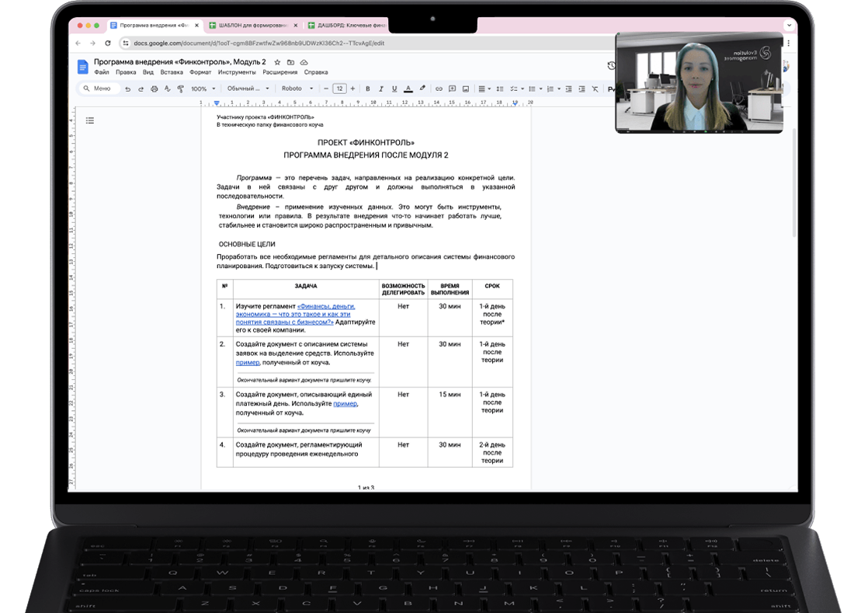
Task: Open the 'Формат' menu
Action: pyautogui.click(x=200, y=72)
